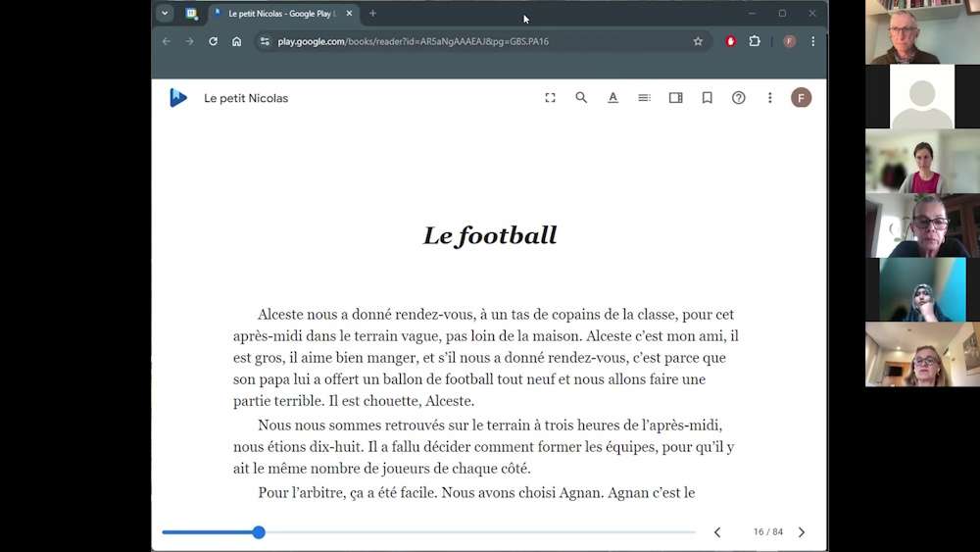Image resolution: width=980 pixels, height=552 pixels.
Task: Click the Le football chapter heading
Action: coord(490,235)
